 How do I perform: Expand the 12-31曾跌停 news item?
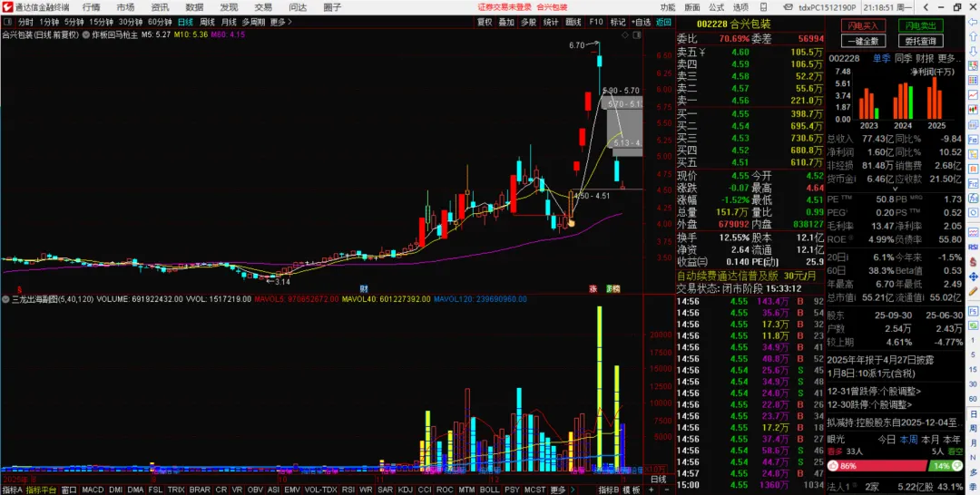click(874, 392)
